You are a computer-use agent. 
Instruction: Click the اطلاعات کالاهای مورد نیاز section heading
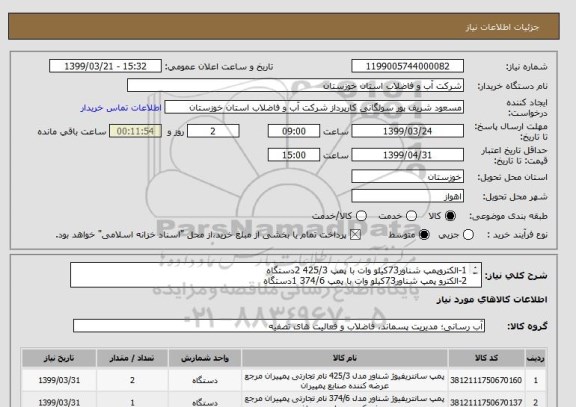[x=492, y=300]
